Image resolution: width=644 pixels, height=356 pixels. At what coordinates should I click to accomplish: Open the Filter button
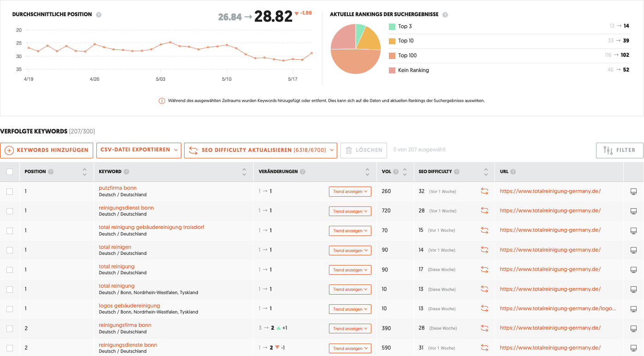[x=620, y=150]
